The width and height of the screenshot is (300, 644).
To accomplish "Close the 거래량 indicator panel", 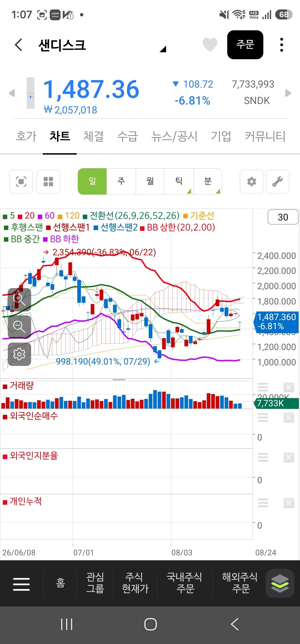I will point(289,387).
